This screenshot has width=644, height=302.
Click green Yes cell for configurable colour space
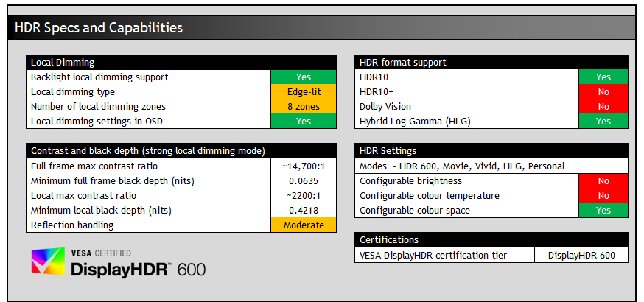coord(603,211)
